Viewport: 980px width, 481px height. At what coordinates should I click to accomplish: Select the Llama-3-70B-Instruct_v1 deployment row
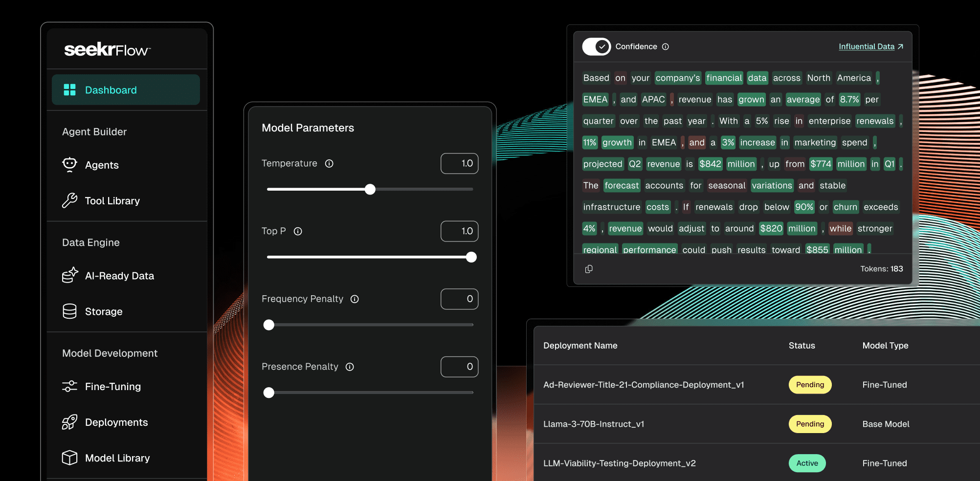pyautogui.click(x=594, y=424)
